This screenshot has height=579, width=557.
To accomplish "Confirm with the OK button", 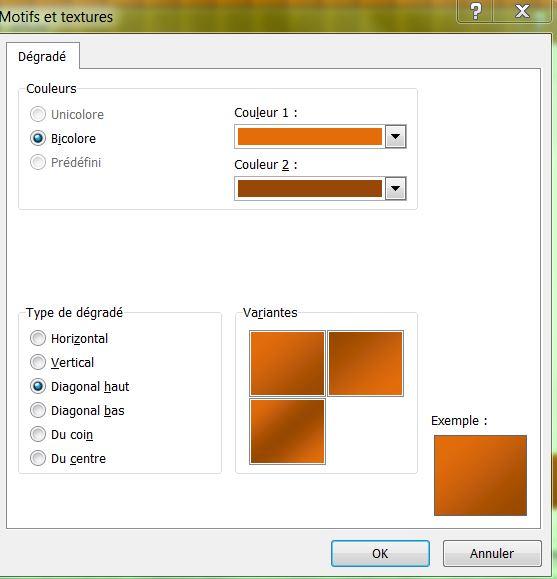I will pos(380,554).
